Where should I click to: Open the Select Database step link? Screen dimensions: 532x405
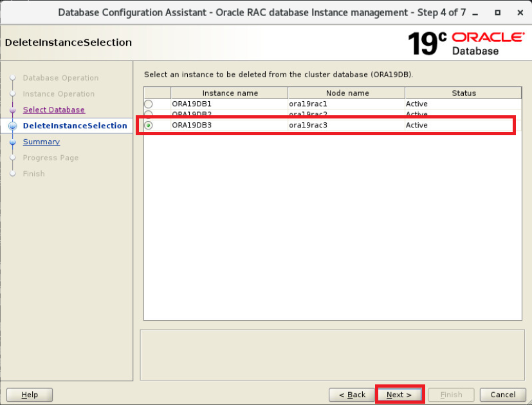[54, 109]
